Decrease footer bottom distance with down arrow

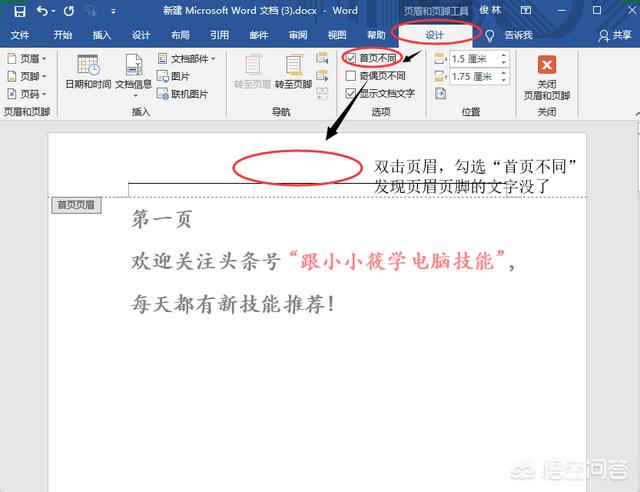point(504,80)
